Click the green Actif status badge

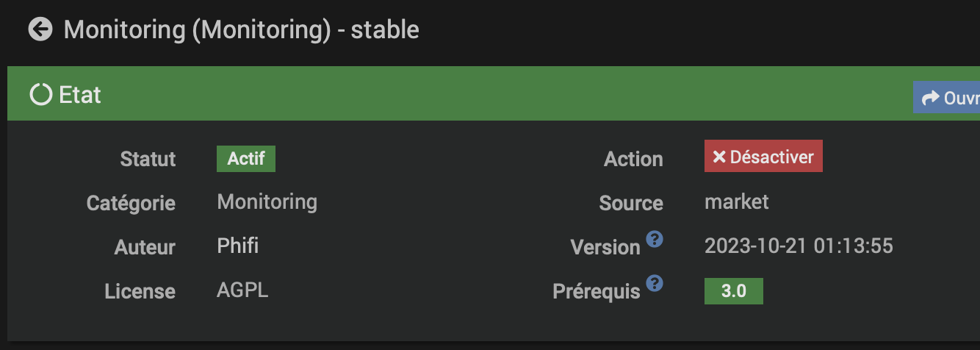[245, 159]
